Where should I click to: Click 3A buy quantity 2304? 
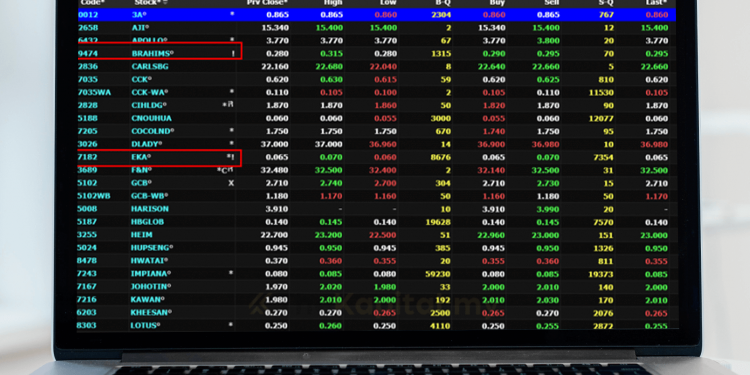pos(441,15)
